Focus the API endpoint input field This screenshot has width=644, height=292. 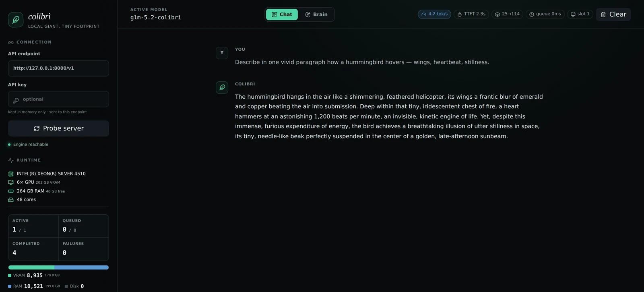(58, 68)
